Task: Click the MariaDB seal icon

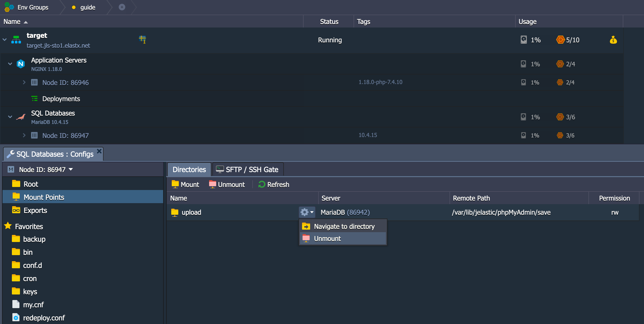Action: click(21, 117)
